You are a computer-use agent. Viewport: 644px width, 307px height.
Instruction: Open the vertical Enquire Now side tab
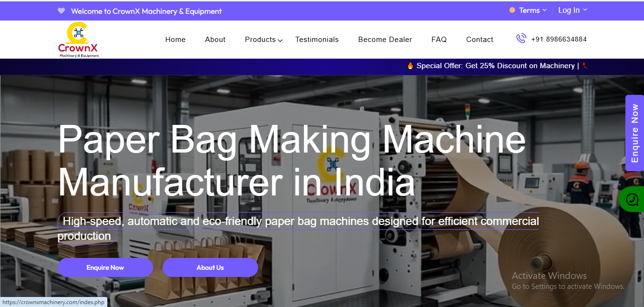634,133
